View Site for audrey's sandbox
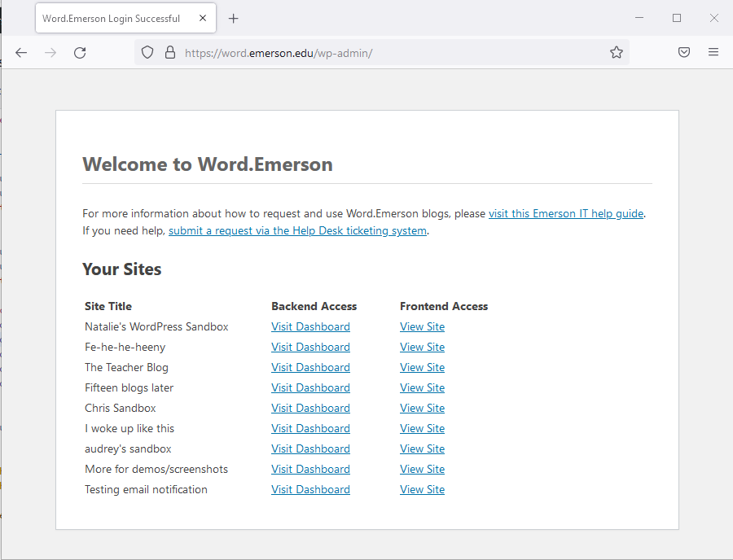Image resolution: width=733 pixels, height=560 pixels. tap(422, 448)
